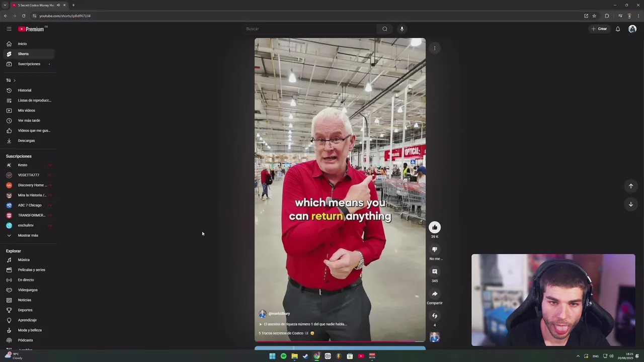Open Mira la Historia channel
The image size is (644, 362).
[28, 195]
